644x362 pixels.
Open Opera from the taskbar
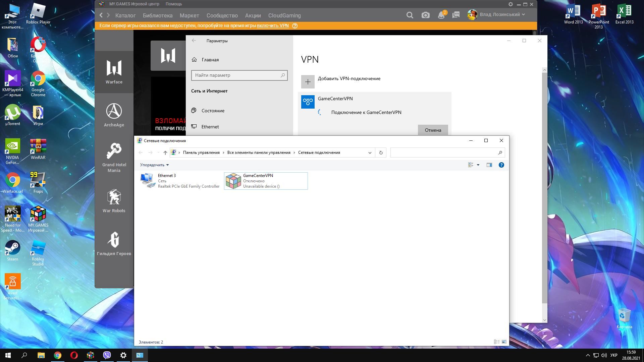coord(74,355)
